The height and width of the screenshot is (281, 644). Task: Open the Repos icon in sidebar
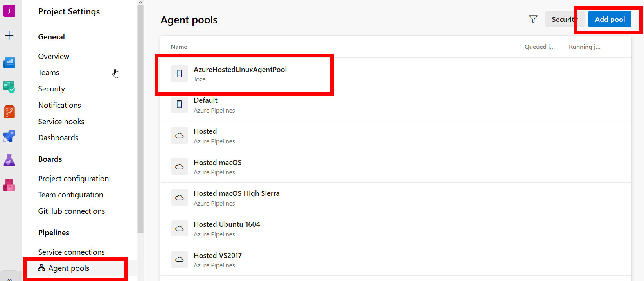click(9, 111)
